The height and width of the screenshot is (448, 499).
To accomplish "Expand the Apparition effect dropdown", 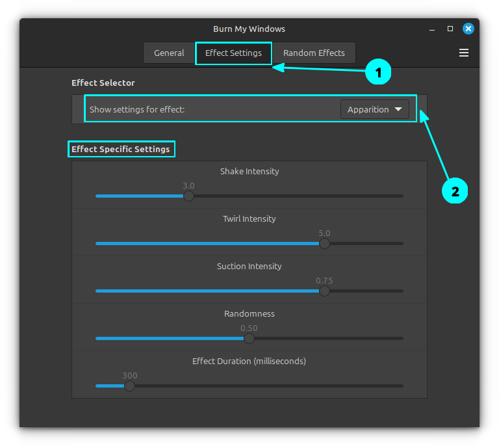I will (x=375, y=109).
